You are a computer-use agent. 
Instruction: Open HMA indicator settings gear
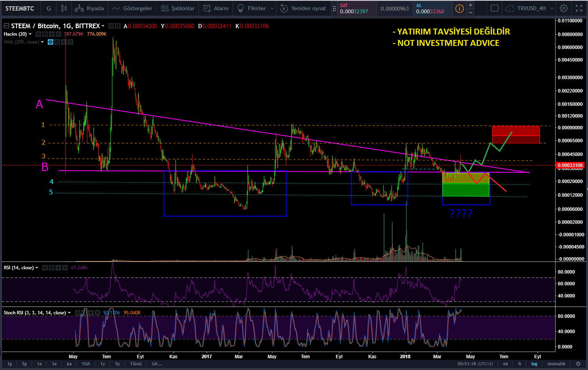click(57, 42)
